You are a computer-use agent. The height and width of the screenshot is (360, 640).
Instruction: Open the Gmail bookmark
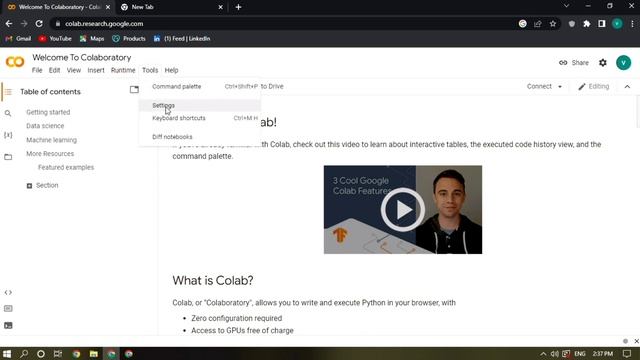coord(18,39)
